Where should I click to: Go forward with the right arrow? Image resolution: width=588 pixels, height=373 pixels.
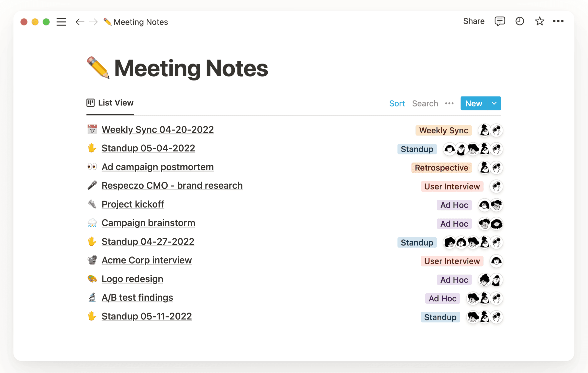pos(93,22)
